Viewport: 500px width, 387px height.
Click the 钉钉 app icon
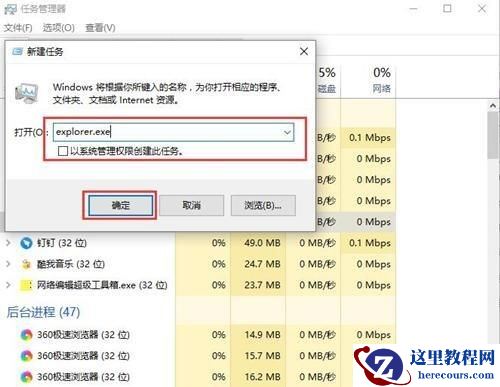[26, 243]
